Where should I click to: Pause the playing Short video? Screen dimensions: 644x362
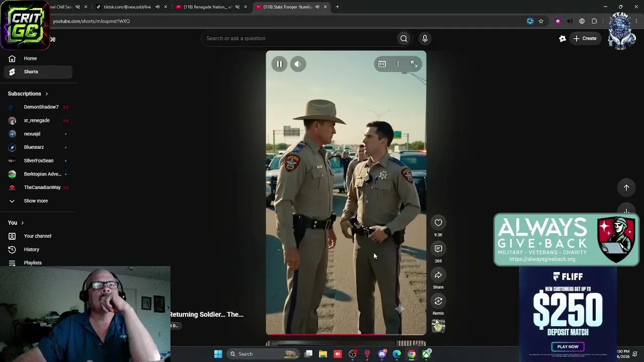coord(279,64)
